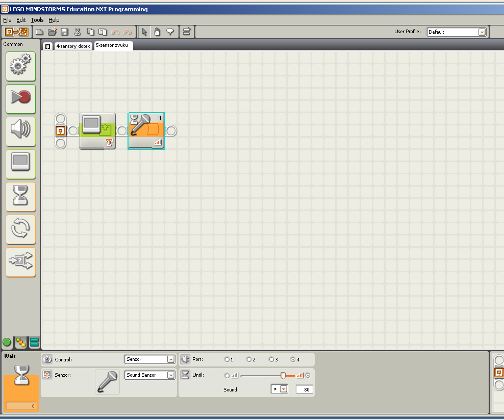This screenshot has height=420, width=504.
Task: Click the Create My Block icon
Action: [x=187, y=32]
